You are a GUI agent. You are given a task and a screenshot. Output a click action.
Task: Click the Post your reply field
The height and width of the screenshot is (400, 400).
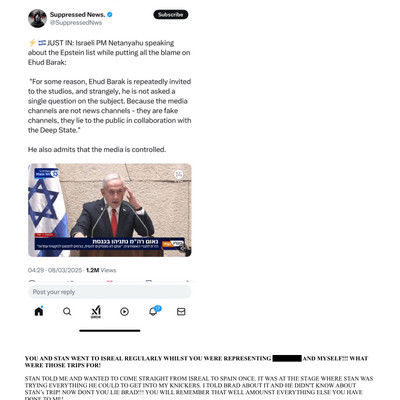[x=110, y=292]
